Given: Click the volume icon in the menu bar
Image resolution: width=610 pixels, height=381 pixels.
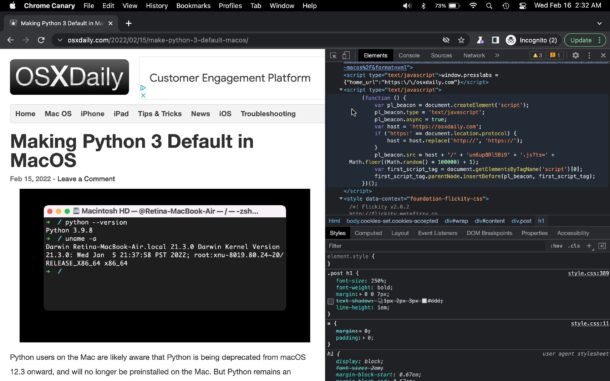Looking at the screenshot, I should click(407, 6).
